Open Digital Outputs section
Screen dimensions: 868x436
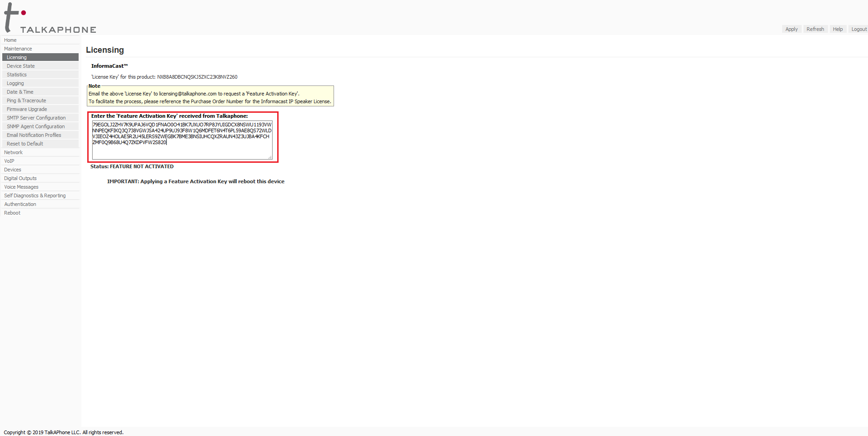point(40,178)
